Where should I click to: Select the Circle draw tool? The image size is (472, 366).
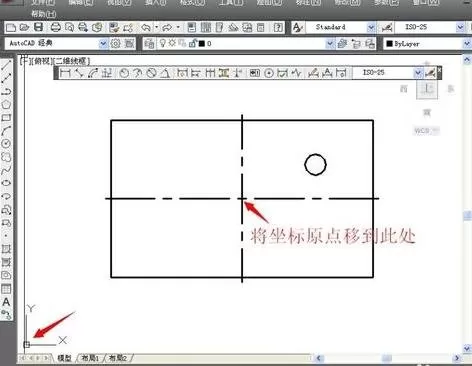pos(6,144)
